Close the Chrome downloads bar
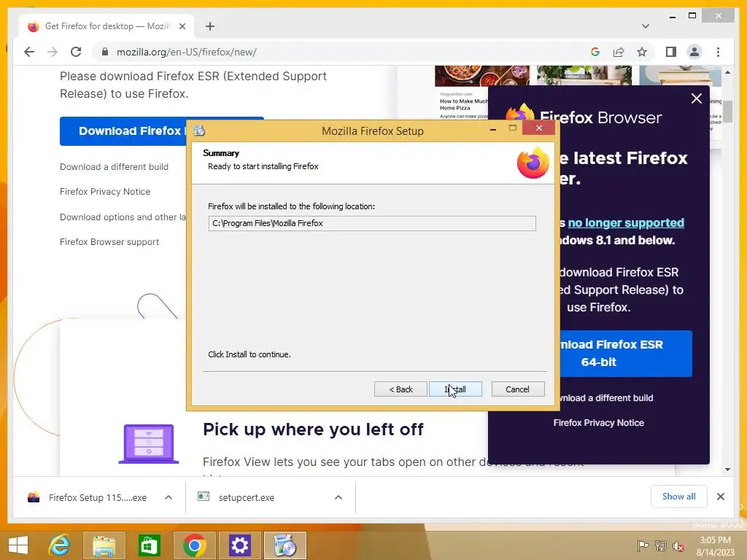The width and height of the screenshot is (747, 560). click(720, 497)
